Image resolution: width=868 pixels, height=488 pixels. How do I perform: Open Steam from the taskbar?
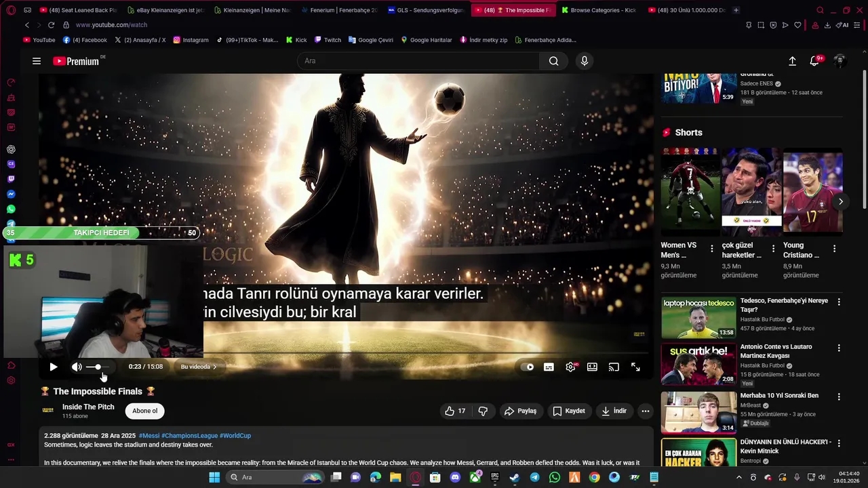[x=515, y=477]
